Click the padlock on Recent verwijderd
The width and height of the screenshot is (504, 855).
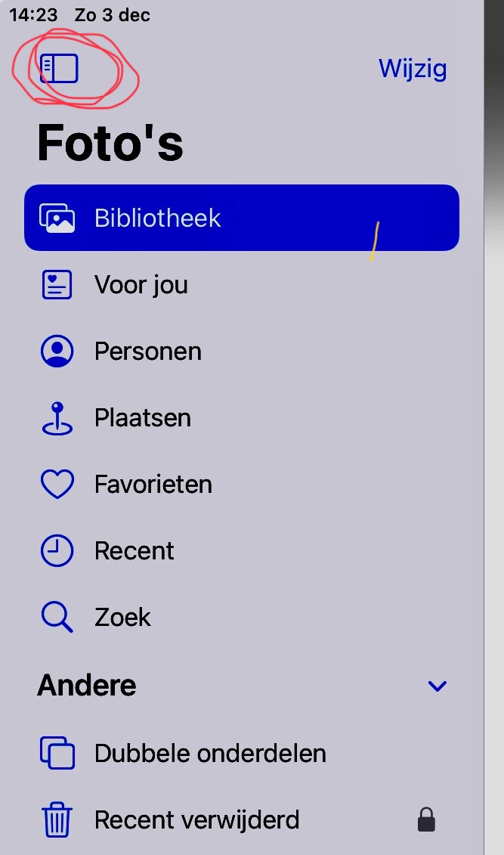point(426,819)
